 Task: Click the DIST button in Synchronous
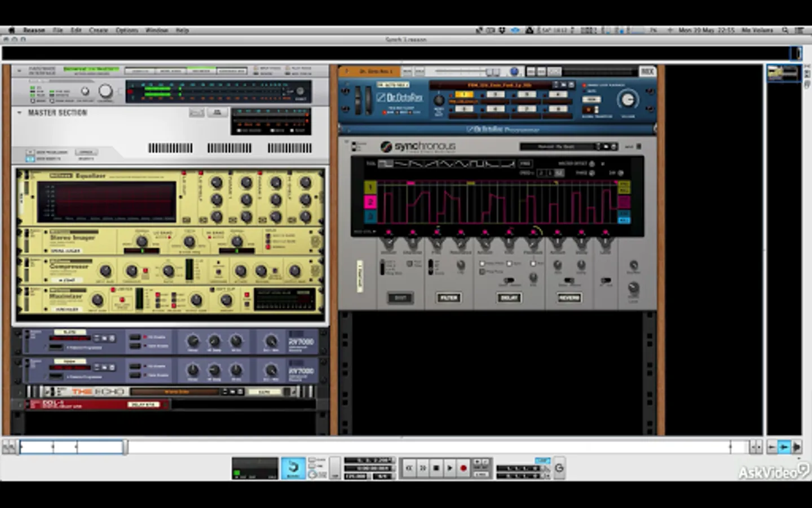click(x=400, y=297)
